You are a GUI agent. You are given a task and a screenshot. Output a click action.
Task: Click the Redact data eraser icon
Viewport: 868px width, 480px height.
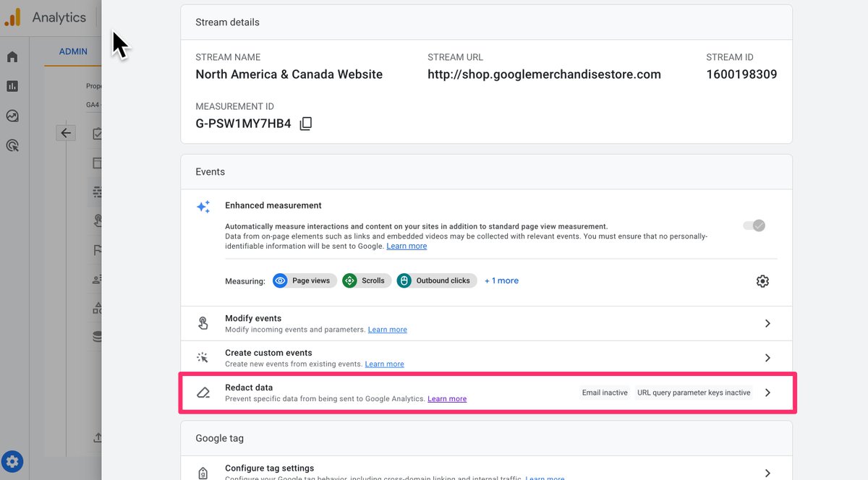[x=203, y=393]
